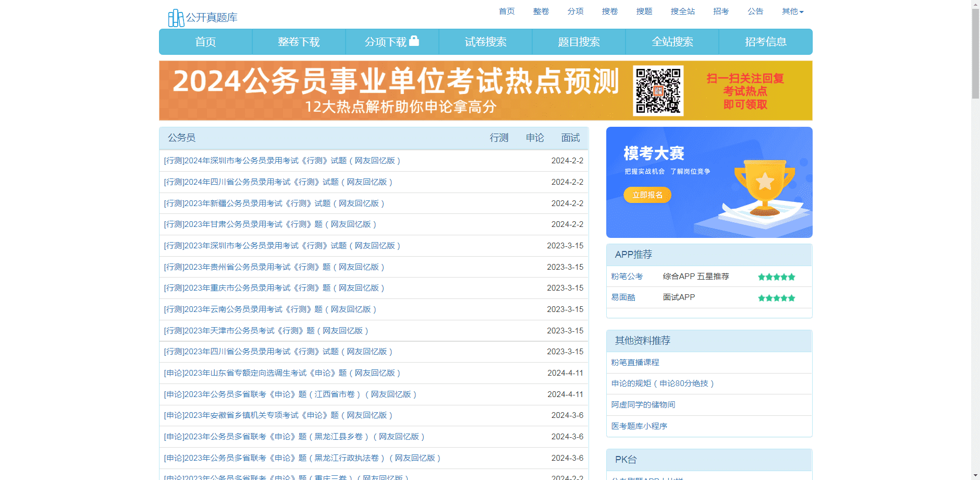Click the lock icon on 分项下载
The width and height of the screenshot is (980, 480).
click(x=414, y=41)
